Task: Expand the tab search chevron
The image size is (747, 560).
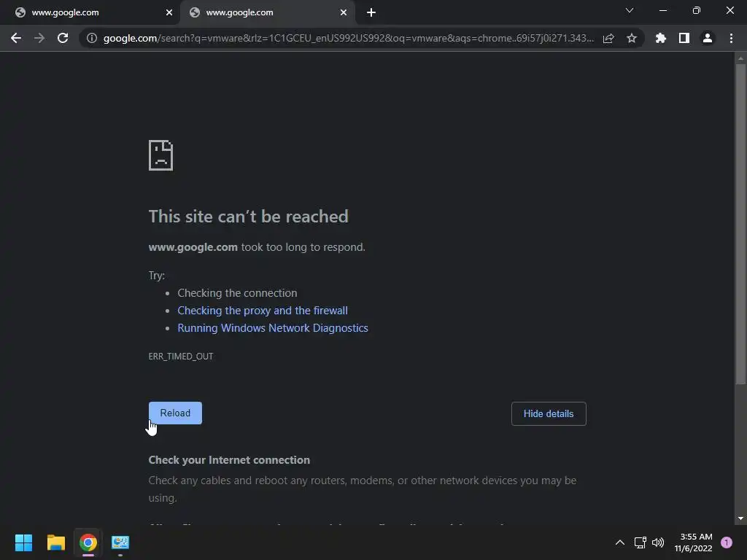Action: click(x=630, y=10)
